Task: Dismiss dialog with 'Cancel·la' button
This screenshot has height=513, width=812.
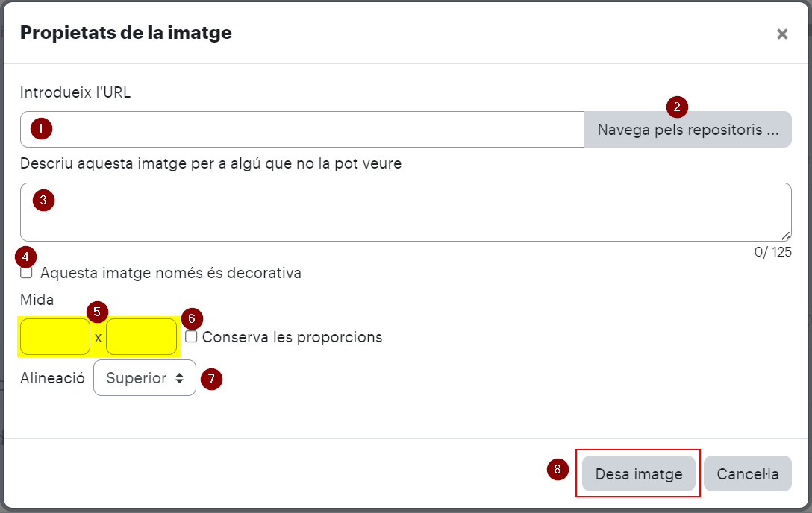Action: tap(747, 473)
